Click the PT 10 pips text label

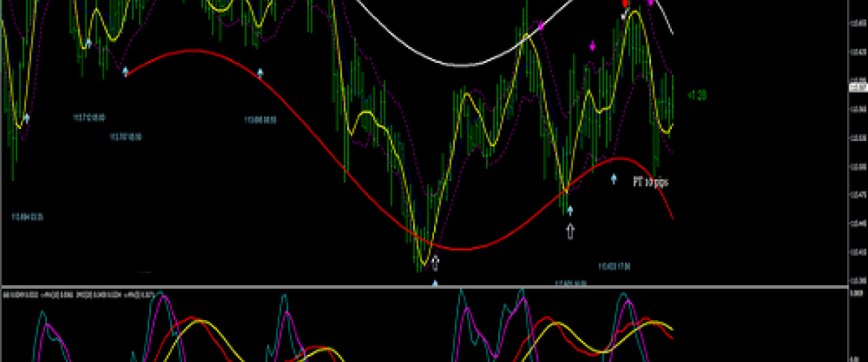pos(650,183)
